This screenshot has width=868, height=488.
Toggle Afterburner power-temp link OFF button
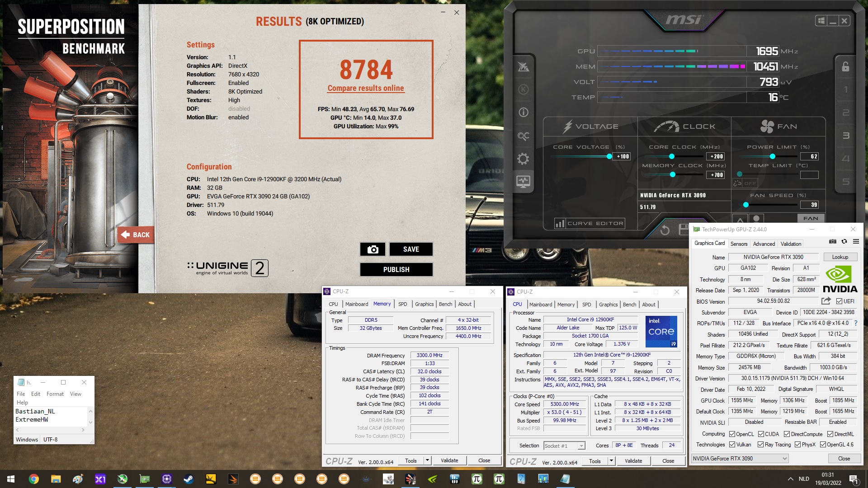point(745,183)
